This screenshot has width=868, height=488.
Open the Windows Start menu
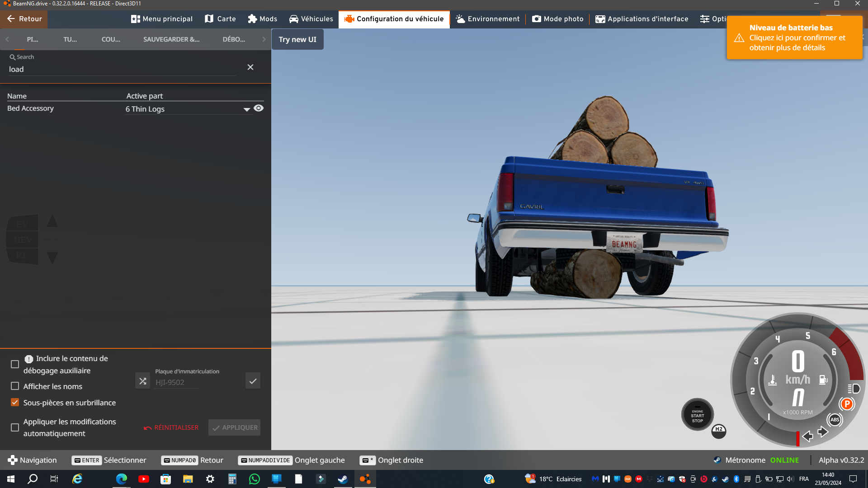pyautogui.click(x=11, y=479)
